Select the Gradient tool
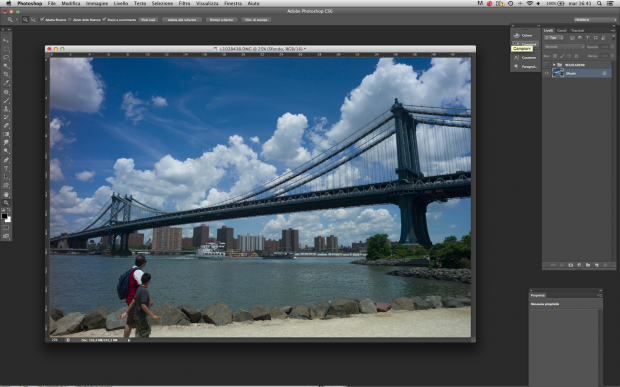Image resolution: width=620 pixels, height=387 pixels. [6, 134]
